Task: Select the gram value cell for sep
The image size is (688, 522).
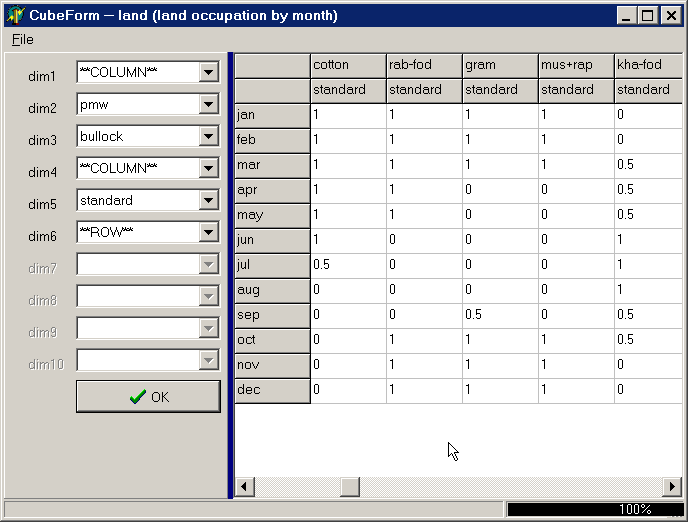Action: pyautogui.click(x=499, y=315)
